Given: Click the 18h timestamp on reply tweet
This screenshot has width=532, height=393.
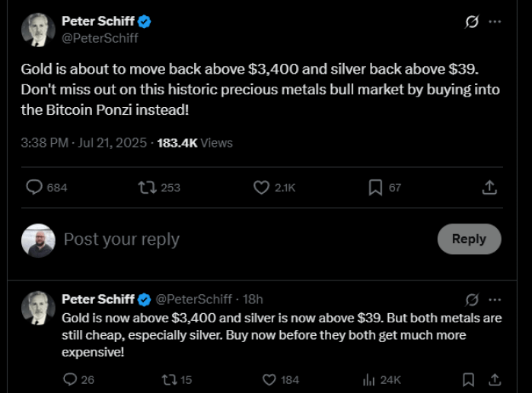Looking at the screenshot, I should pos(252,299).
